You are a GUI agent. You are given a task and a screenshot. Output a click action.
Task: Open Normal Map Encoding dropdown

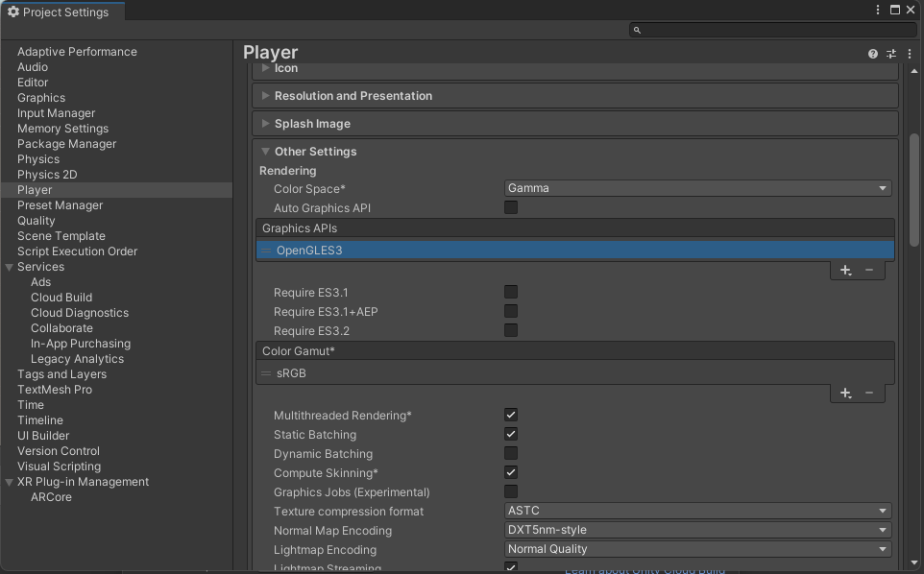pyautogui.click(x=697, y=530)
